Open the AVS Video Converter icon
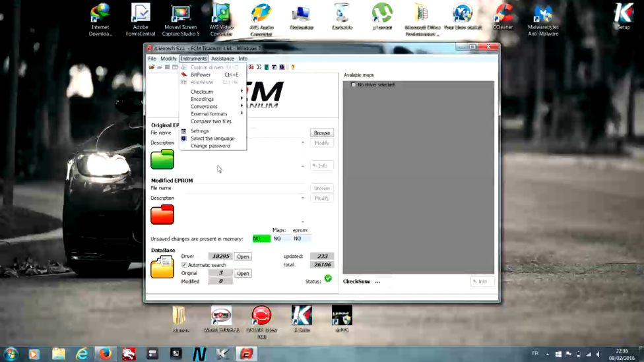The width and height of the screenshot is (644, 362). 221,20
